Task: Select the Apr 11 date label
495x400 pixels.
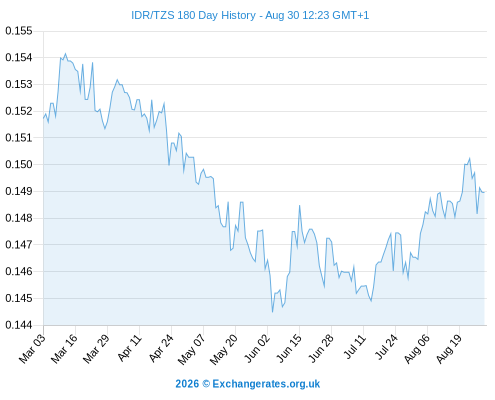Action: pos(129,348)
